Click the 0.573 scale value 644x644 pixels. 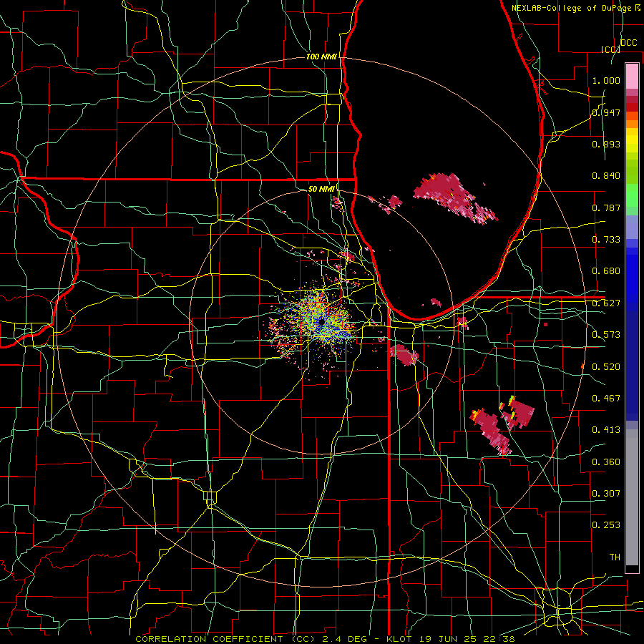[606, 335]
